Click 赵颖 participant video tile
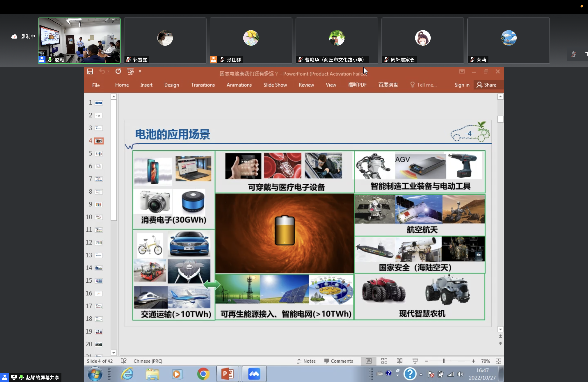 pyautogui.click(x=79, y=40)
